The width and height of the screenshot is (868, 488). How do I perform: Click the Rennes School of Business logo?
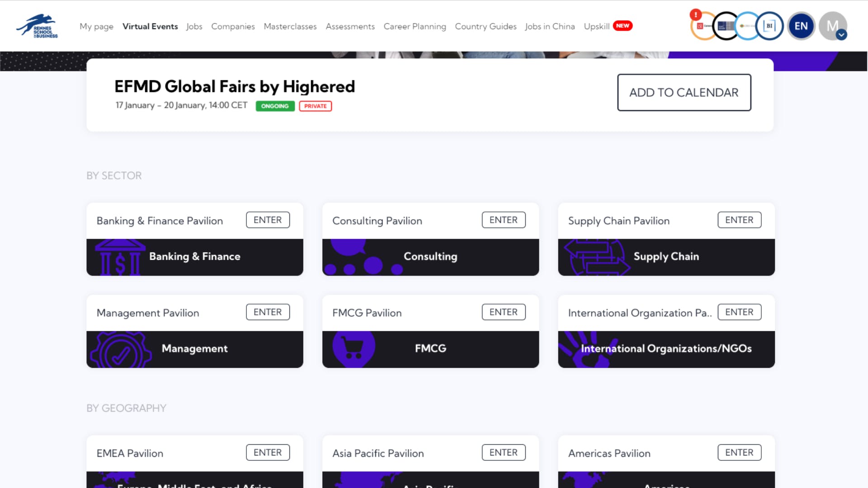tap(38, 26)
